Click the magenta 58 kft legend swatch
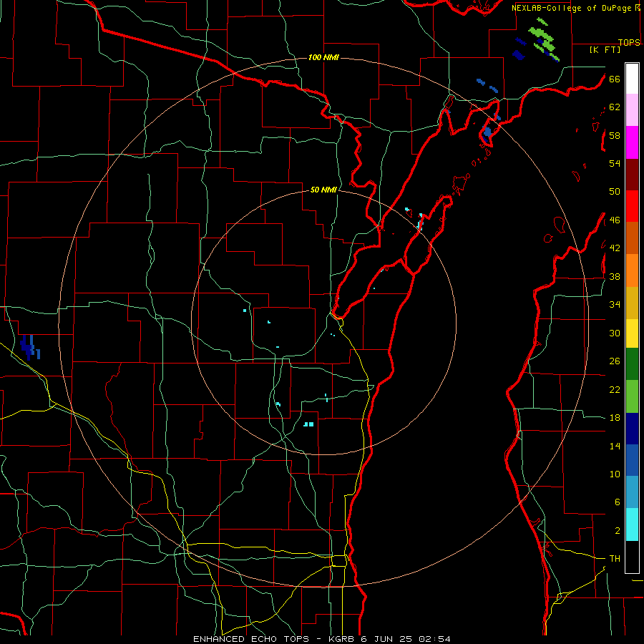Image resolution: width=644 pixels, height=644 pixels. click(632, 142)
